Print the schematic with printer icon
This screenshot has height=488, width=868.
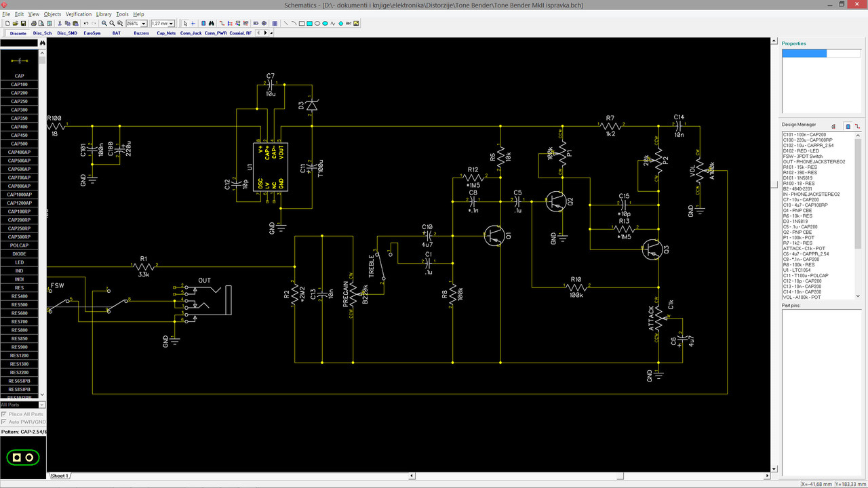click(x=34, y=23)
